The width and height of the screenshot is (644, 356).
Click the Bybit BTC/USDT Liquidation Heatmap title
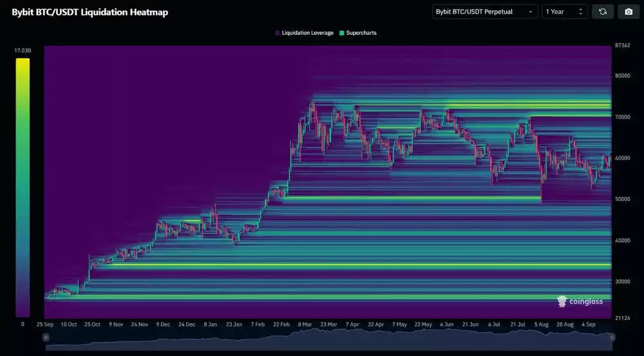tap(90, 12)
